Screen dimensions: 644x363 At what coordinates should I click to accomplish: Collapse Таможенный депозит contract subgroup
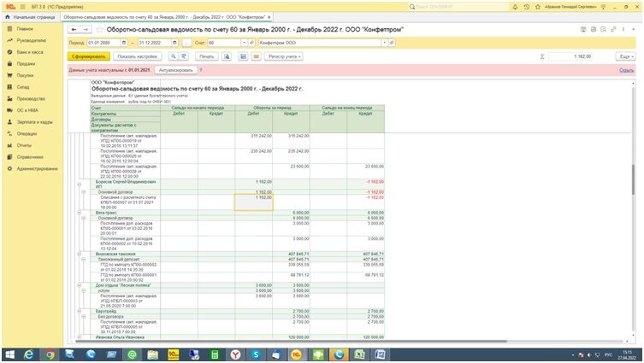click(x=83, y=260)
